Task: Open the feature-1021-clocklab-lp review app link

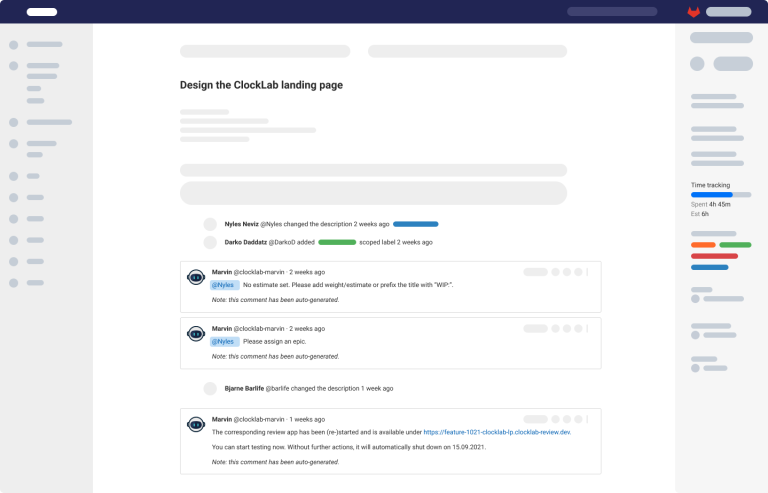Action: pyautogui.click(x=497, y=432)
